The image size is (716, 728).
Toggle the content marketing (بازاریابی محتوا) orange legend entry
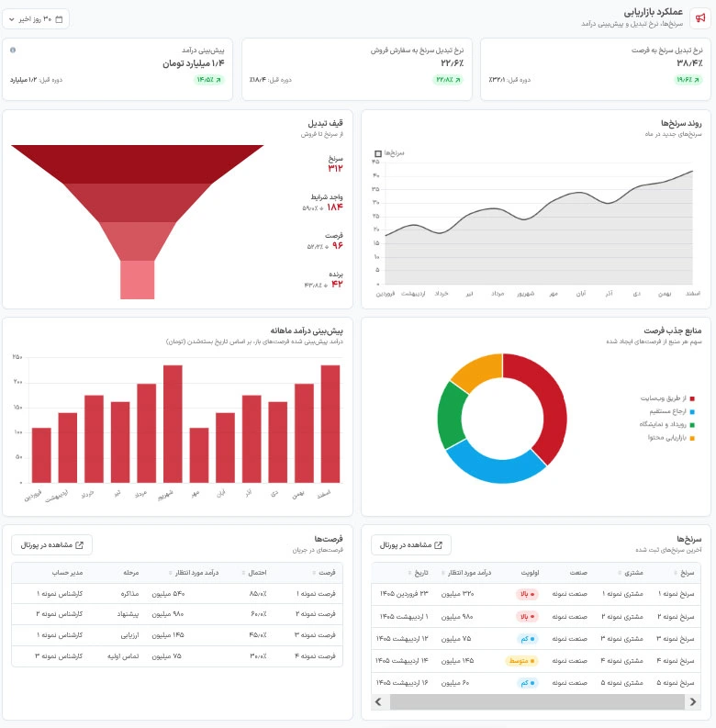coord(671,438)
